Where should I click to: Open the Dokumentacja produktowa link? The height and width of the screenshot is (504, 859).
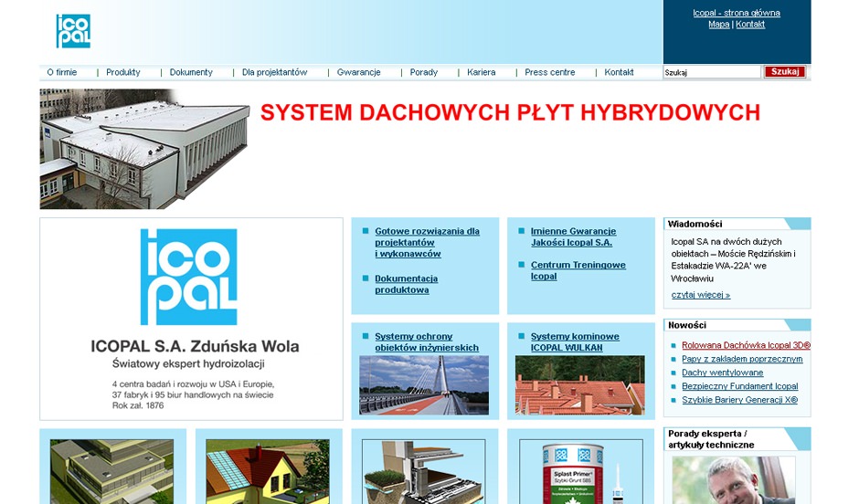pos(407,284)
